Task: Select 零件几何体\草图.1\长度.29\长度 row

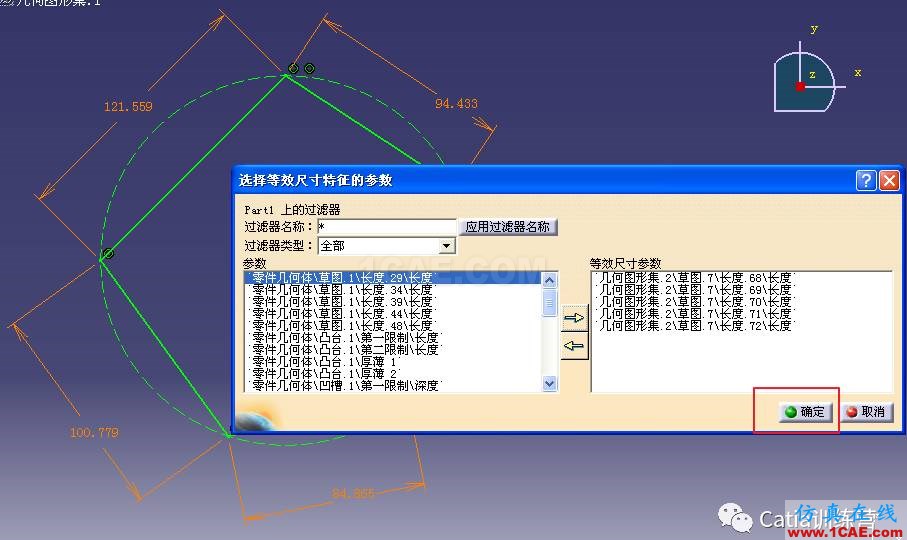Action: 393,278
